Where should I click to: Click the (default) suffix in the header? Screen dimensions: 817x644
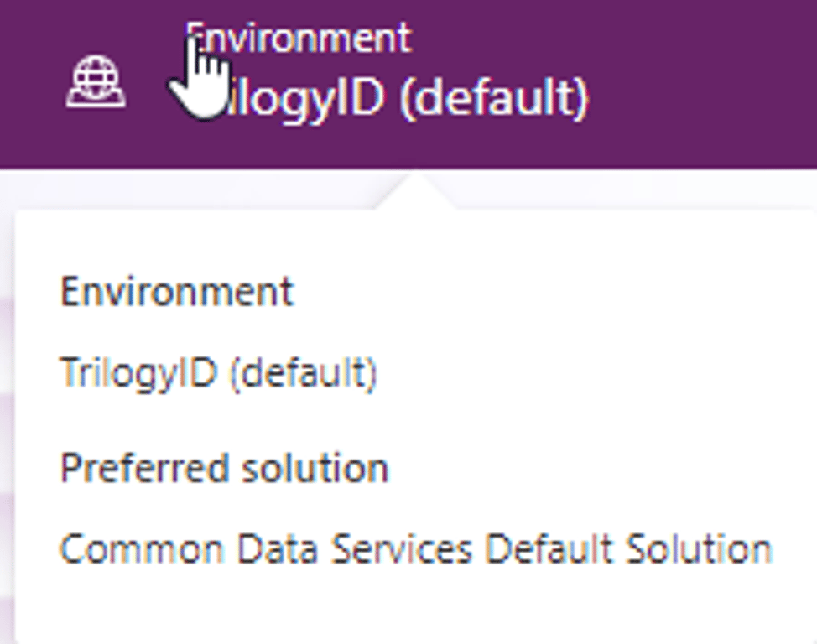pos(494,99)
